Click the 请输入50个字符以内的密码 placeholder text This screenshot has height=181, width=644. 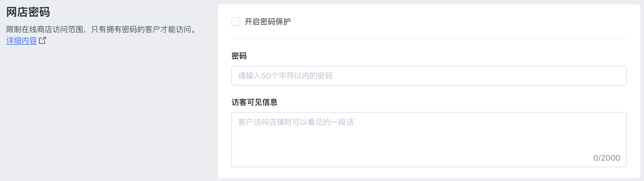pos(285,76)
